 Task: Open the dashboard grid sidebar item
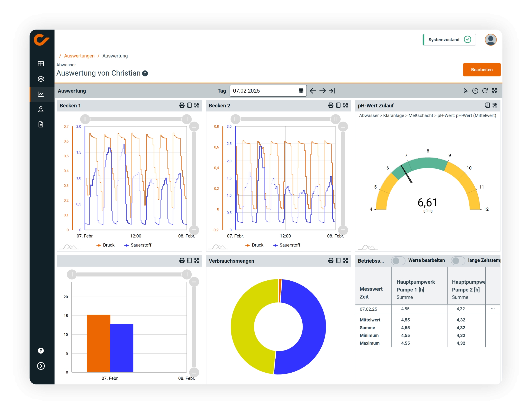41,64
